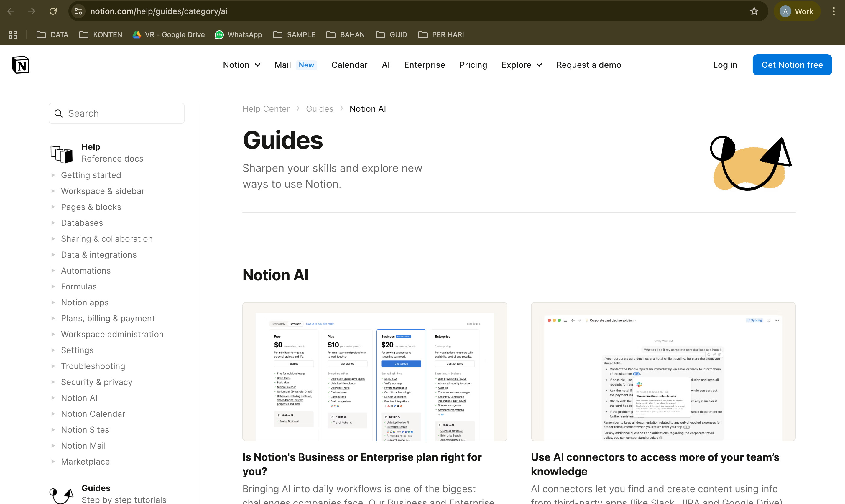The width and height of the screenshot is (845, 504).
Task: Open the BAHAN bookmark folder
Action: [x=346, y=35]
